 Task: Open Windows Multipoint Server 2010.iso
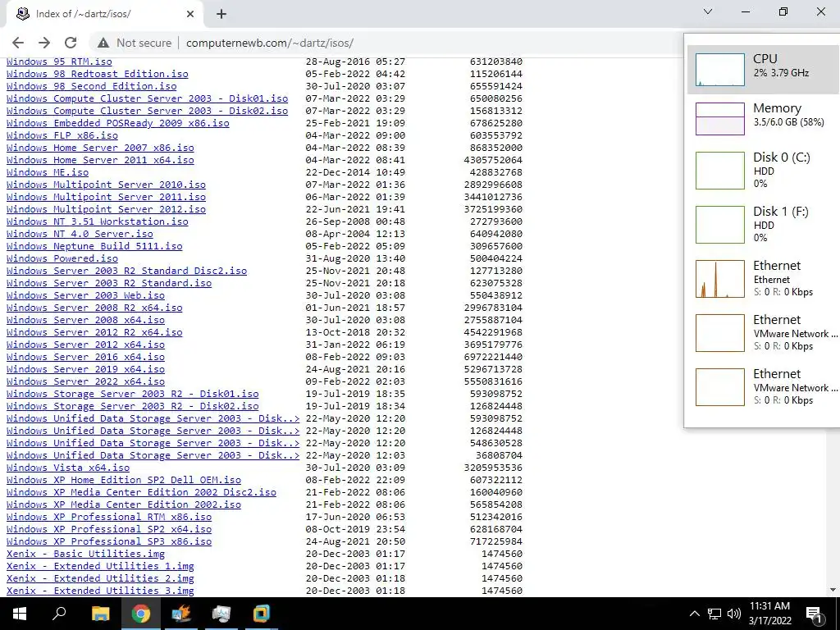coord(106,185)
